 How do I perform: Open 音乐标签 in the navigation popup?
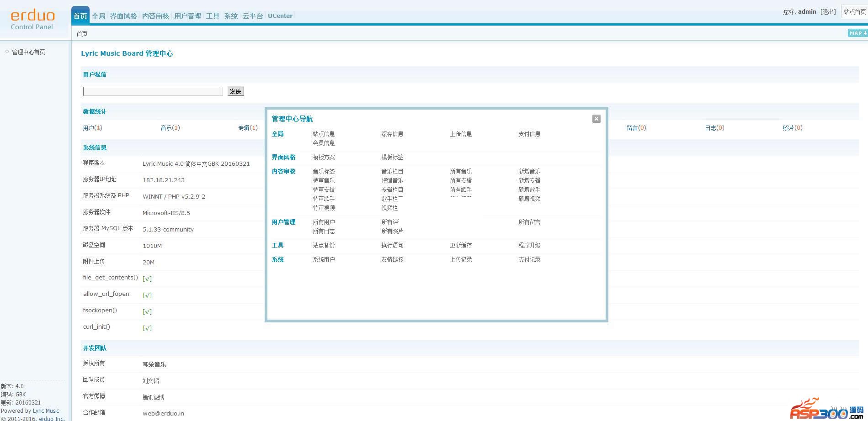[324, 171]
